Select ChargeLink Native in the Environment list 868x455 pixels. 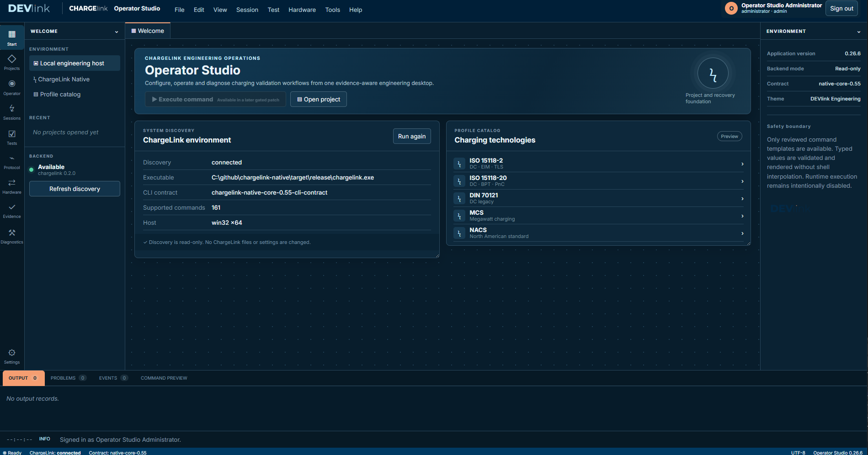point(75,79)
